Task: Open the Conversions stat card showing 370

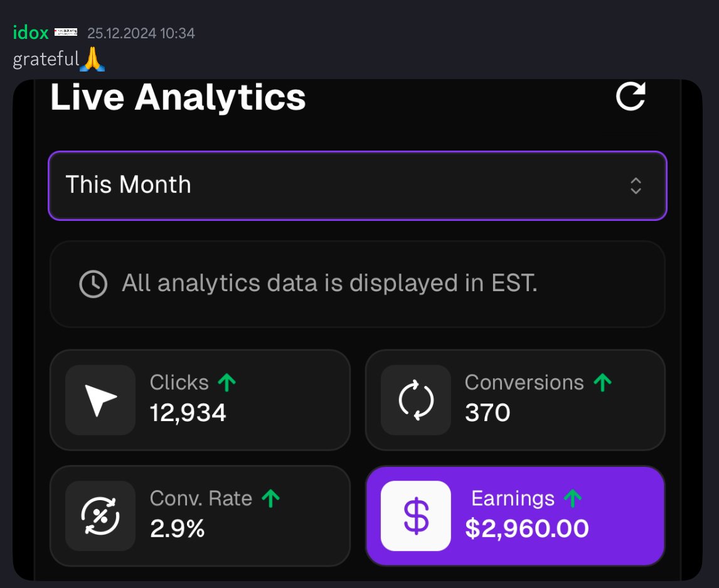Action: click(x=515, y=400)
